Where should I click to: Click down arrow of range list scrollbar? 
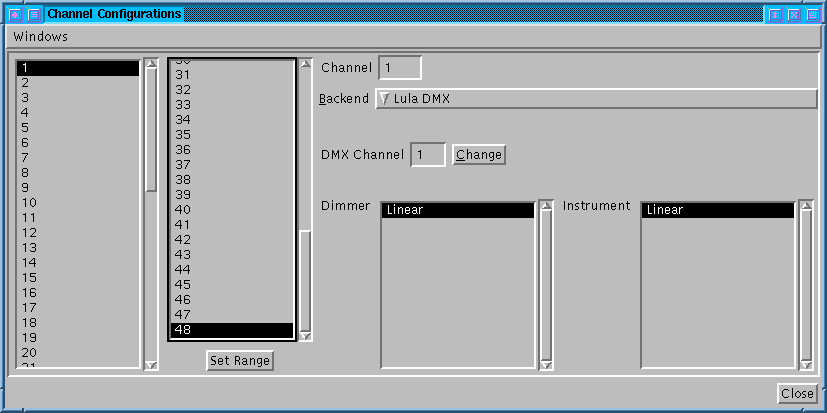coord(306,335)
